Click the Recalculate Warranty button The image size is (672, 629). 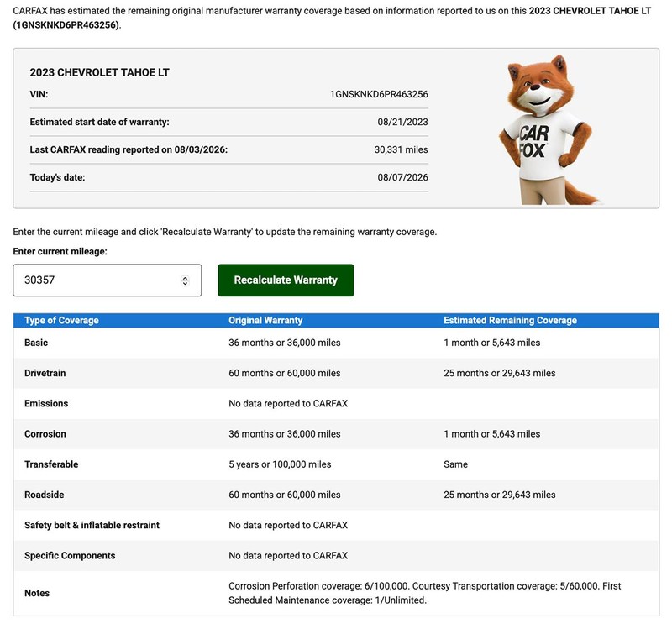[286, 280]
